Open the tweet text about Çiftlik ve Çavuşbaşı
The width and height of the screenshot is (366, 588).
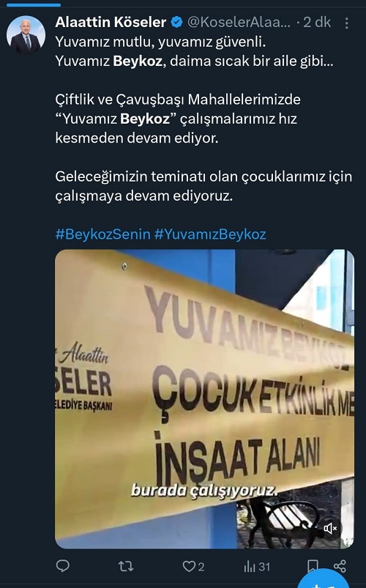(x=178, y=119)
